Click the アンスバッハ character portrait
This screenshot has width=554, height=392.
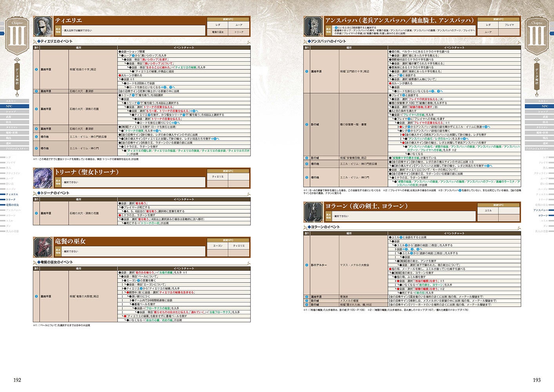[x=313, y=27]
